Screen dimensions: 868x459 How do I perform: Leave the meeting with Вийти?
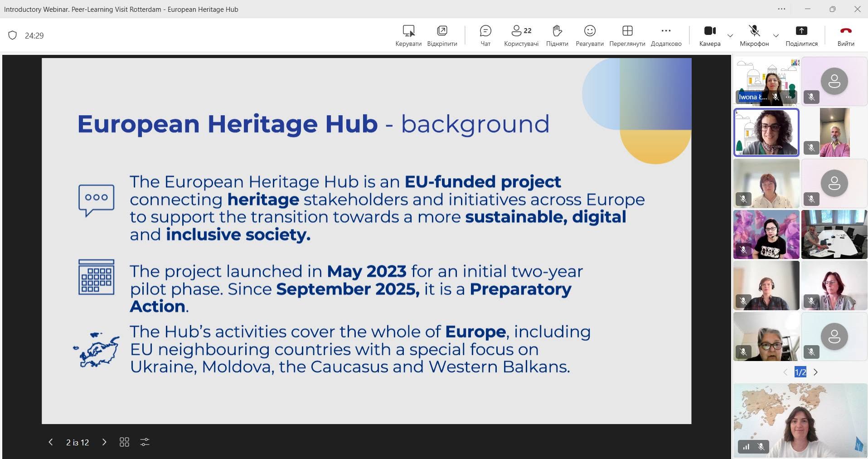(846, 35)
